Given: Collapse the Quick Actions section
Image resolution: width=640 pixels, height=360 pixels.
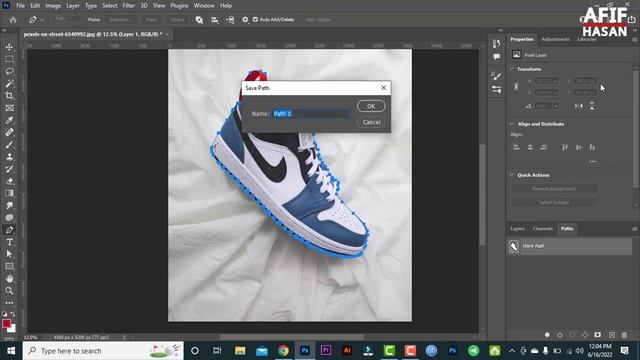Looking at the screenshot, I should coord(512,175).
